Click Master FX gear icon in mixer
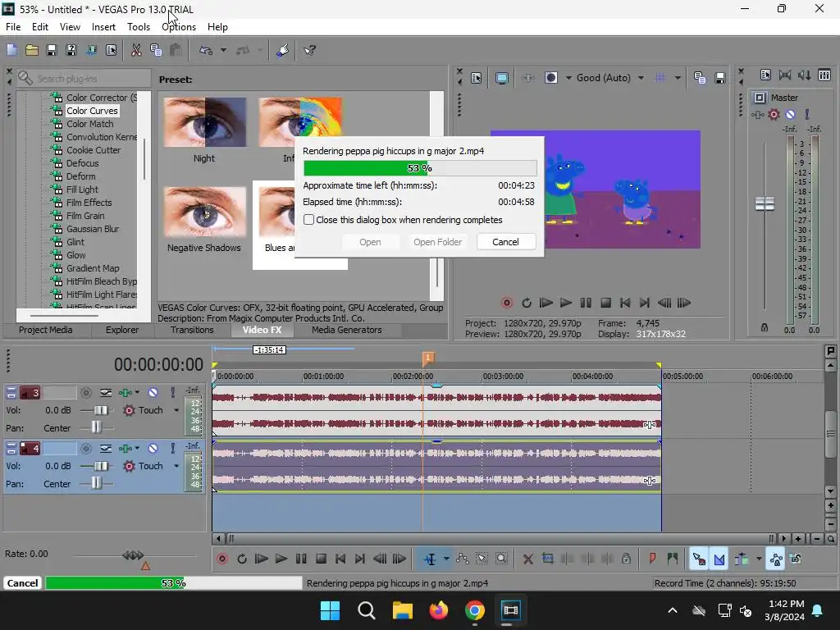Image resolution: width=840 pixels, height=630 pixels. (774, 114)
